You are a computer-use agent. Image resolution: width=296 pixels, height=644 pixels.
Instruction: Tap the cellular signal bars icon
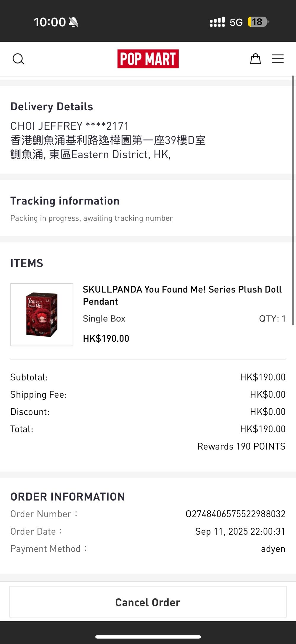click(217, 22)
